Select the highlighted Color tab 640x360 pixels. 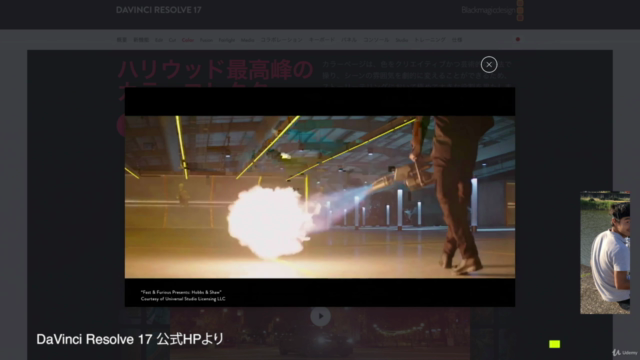coord(188,40)
